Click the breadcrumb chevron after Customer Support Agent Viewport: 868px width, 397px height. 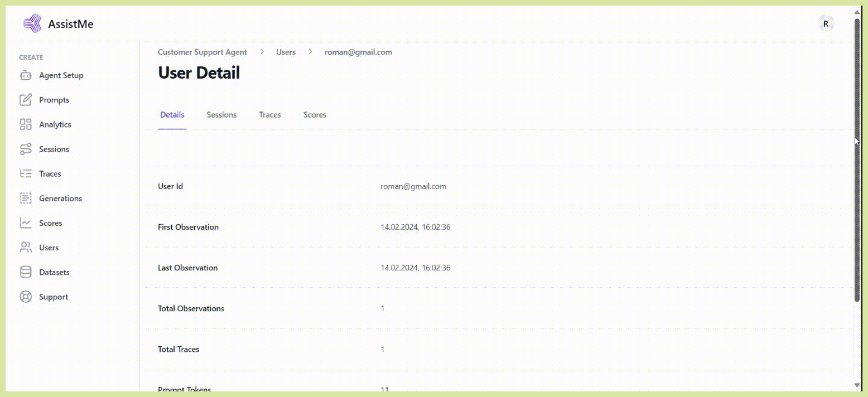[x=262, y=52]
